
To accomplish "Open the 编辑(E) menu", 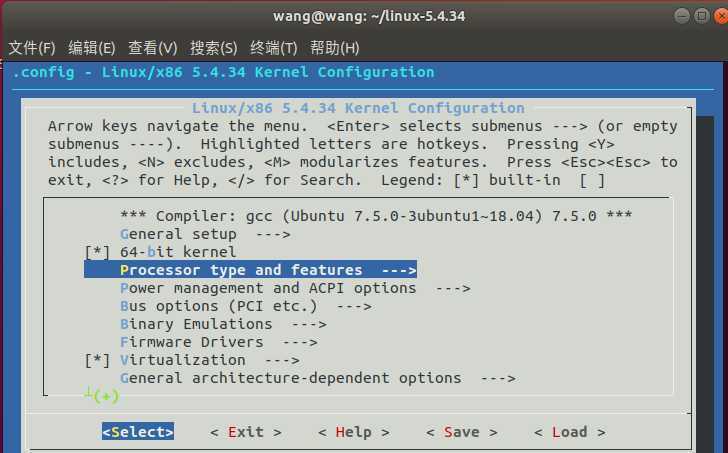I will pyautogui.click(x=91, y=48).
